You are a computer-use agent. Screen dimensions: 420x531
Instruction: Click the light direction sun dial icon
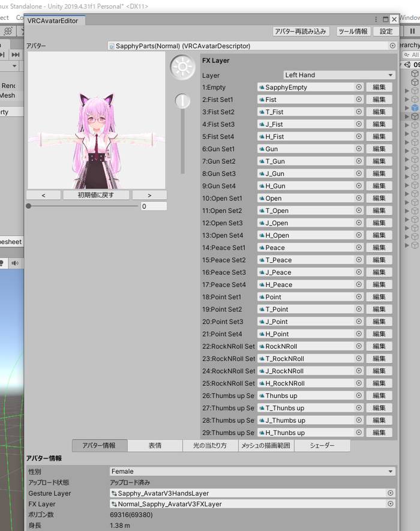(182, 67)
